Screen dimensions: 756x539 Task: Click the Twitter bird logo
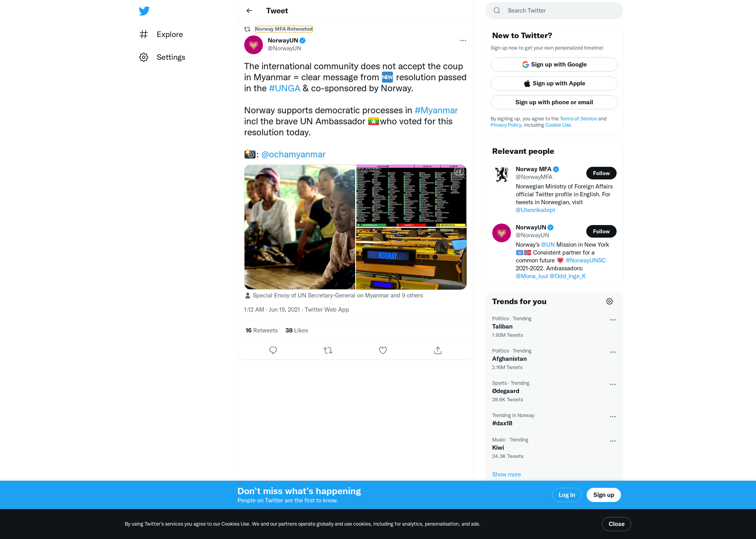pyautogui.click(x=144, y=11)
